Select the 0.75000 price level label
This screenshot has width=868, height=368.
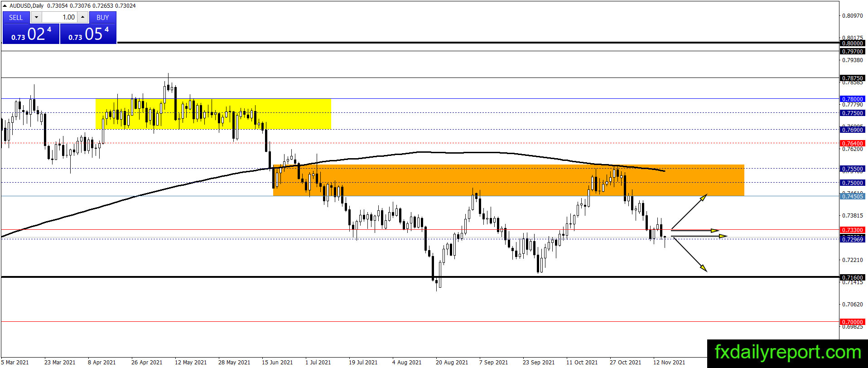[852, 183]
